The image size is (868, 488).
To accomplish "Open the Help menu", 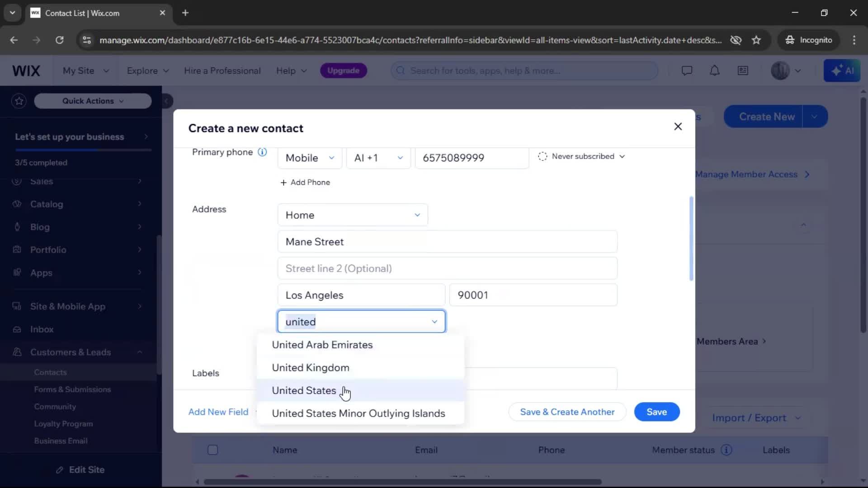I will click(292, 71).
